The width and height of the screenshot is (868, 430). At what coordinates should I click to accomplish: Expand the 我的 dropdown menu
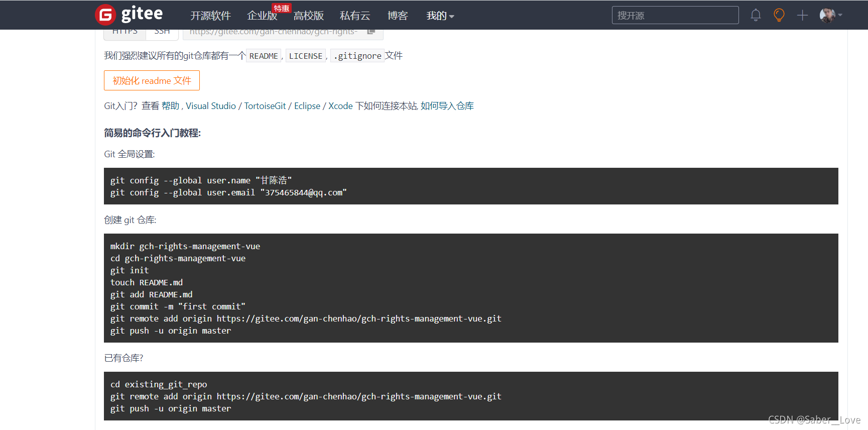pos(440,16)
